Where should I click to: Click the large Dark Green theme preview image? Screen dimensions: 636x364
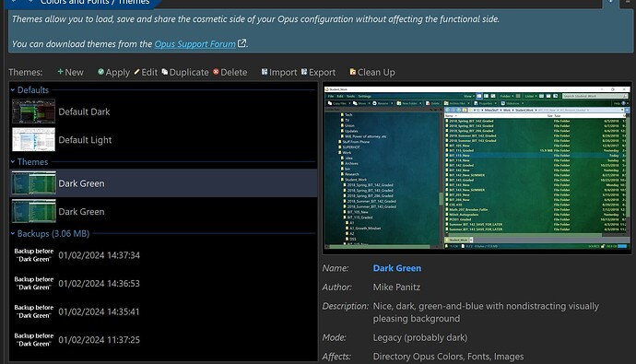[x=477, y=168]
